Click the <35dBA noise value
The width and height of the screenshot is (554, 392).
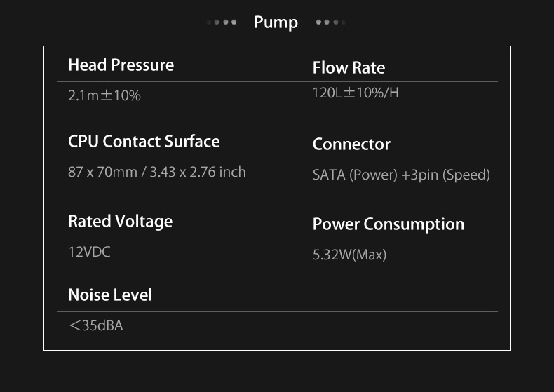[96, 325]
